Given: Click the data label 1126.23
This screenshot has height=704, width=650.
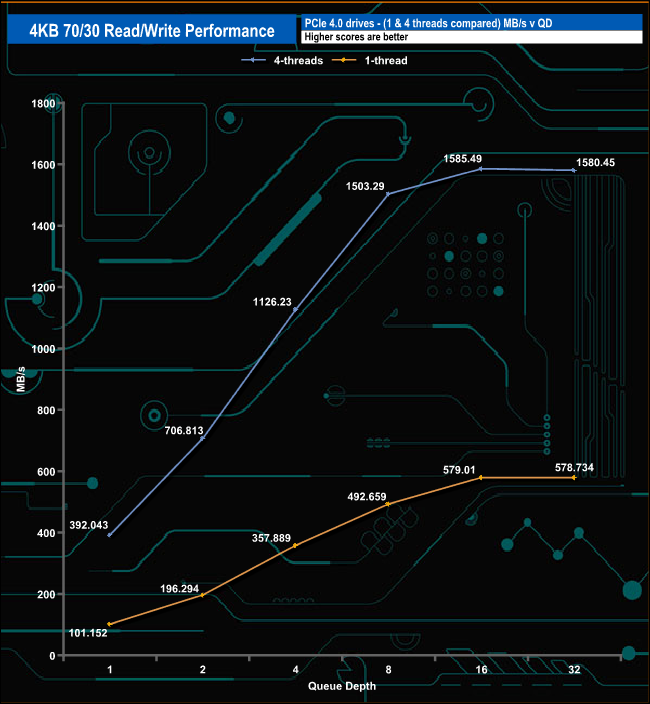Looking at the screenshot, I should point(272,302).
